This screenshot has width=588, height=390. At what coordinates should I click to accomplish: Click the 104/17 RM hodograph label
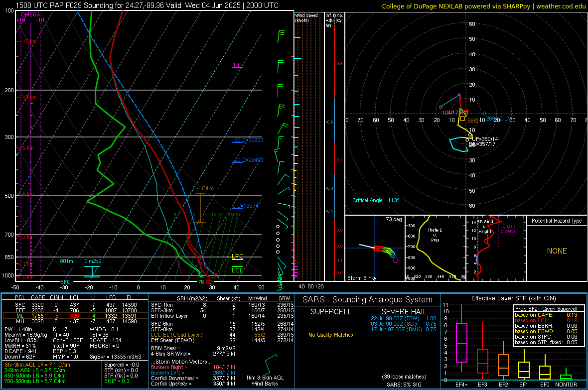coord(454,113)
